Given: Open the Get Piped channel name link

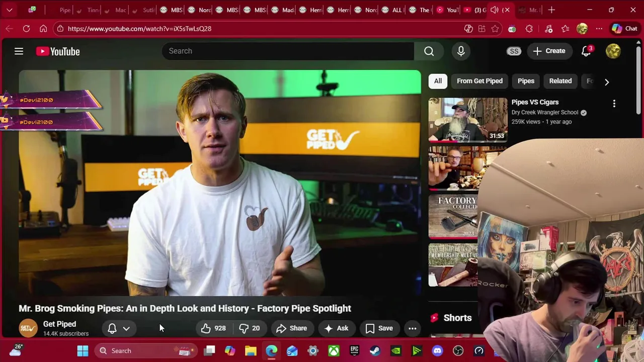Looking at the screenshot, I should click(x=59, y=324).
